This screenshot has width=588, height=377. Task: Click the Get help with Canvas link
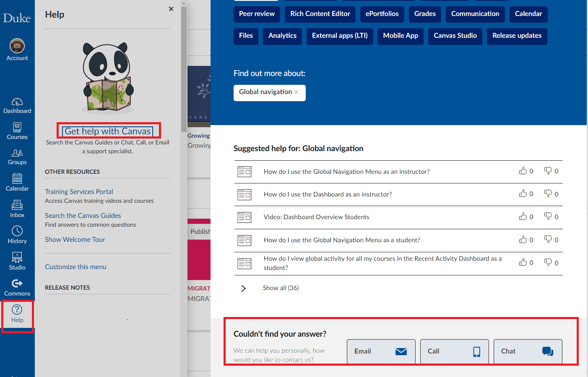tap(108, 131)
